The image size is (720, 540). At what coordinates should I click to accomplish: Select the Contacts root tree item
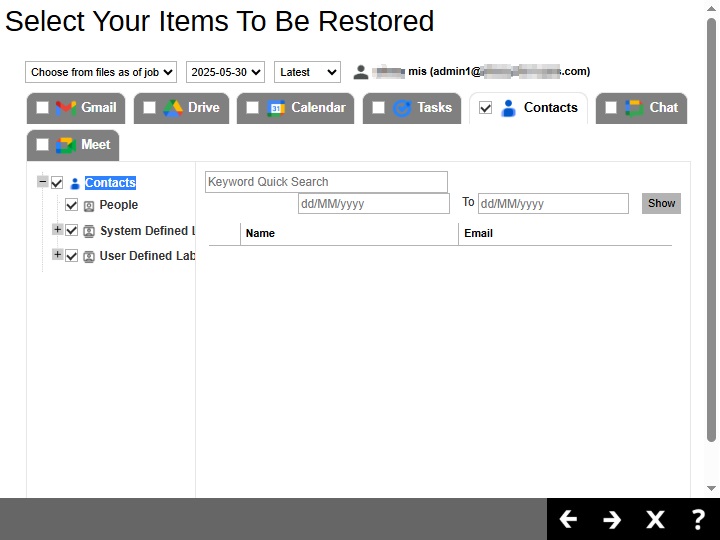[x=110, y=183]
